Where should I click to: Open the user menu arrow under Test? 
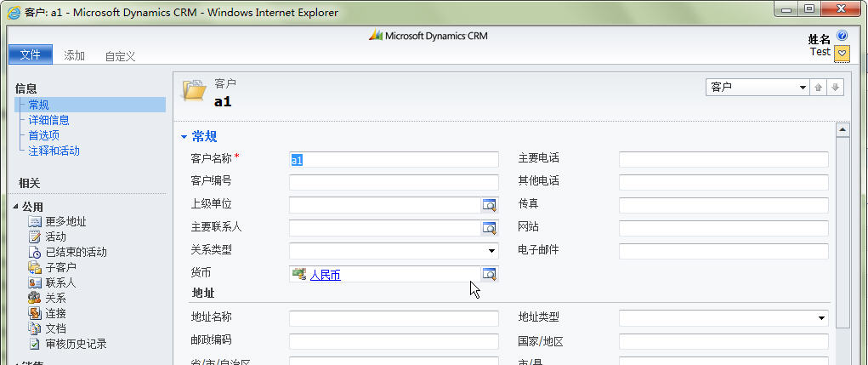[x=842, y=54]
